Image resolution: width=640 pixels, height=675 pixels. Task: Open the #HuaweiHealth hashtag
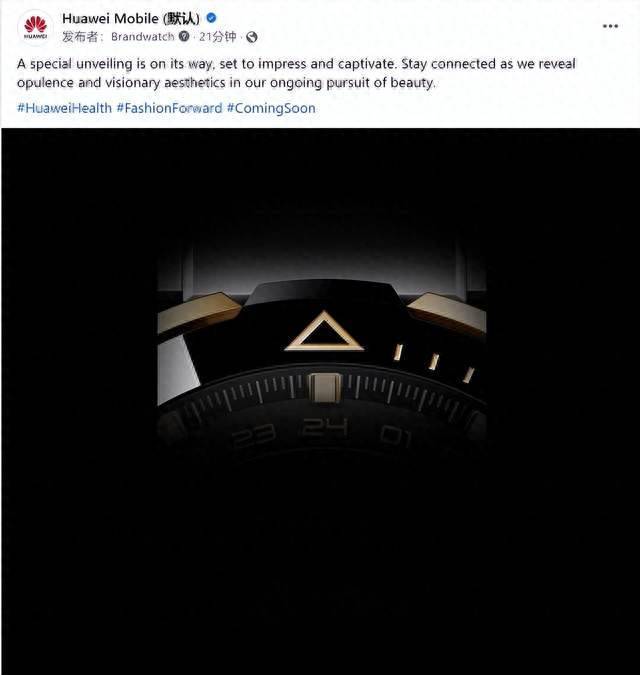tap(65, 108)
